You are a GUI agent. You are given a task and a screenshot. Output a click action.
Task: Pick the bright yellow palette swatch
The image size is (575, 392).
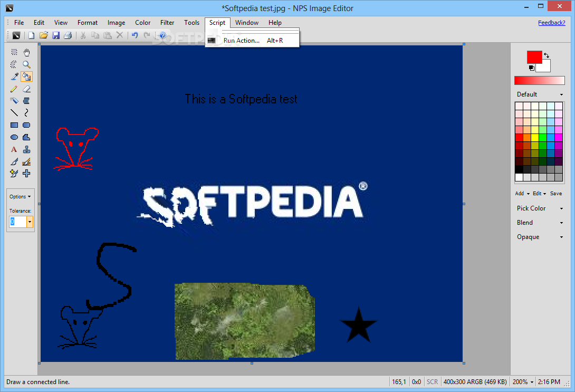pyautogui.click(x=535, y=138)
